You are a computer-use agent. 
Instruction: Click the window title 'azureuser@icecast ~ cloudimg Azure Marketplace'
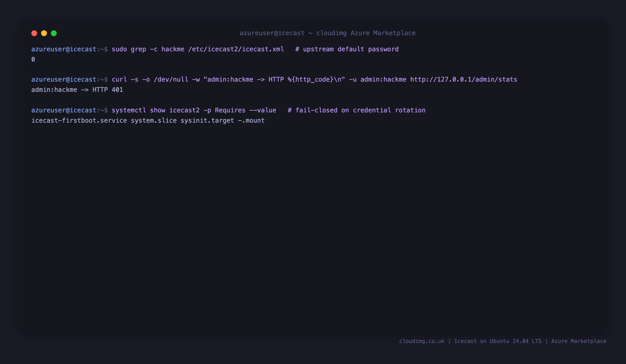(x=327, y=33)
